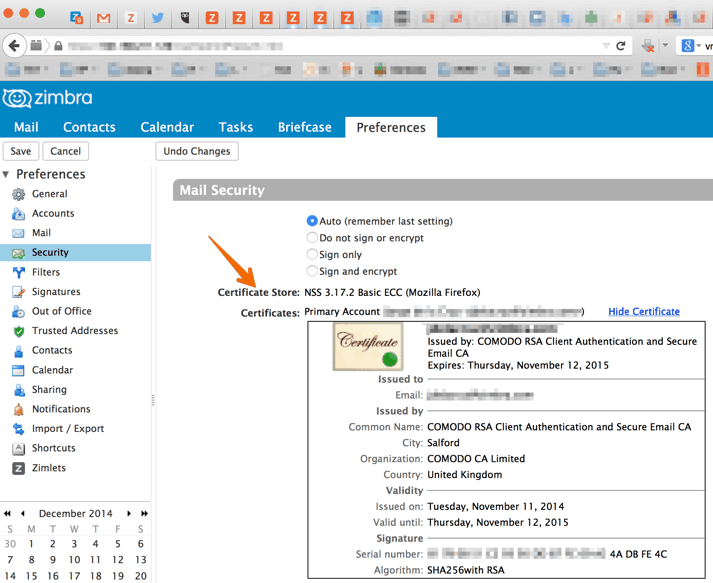Go to next month in mini calendar
This screenshot has height=583, width=713.
[129, 513]
